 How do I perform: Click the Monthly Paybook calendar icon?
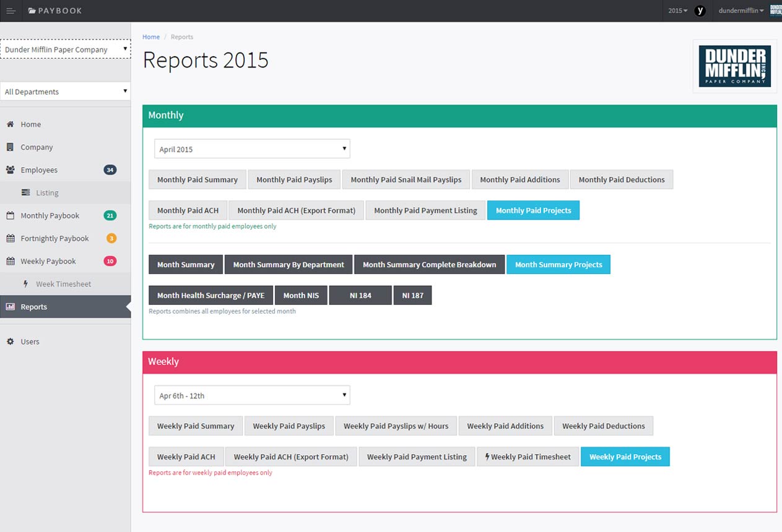[x=10, y=216]
